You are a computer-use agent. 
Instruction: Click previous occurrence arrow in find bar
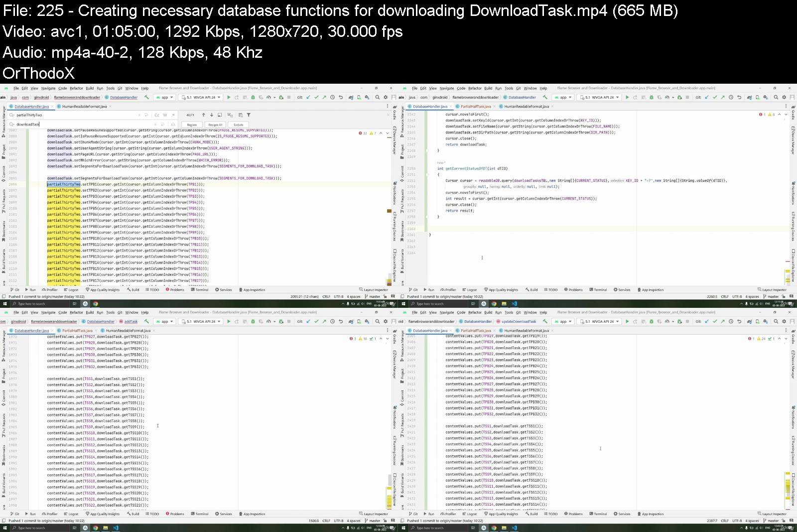[x=203, y=115]
